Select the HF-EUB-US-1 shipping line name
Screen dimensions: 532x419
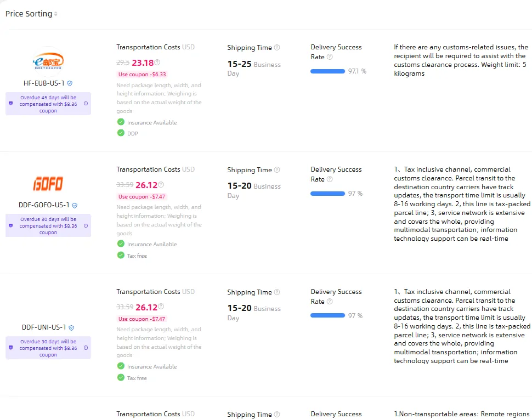44,83
